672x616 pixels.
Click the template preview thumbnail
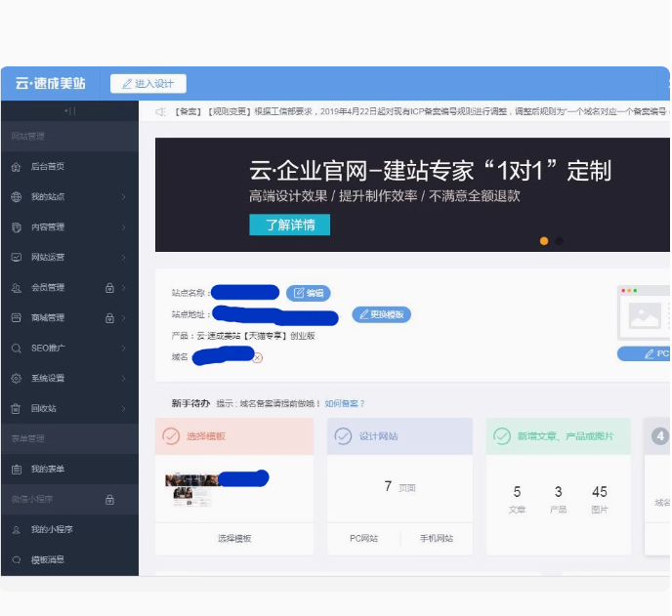pyautogui.click(x=191, y=490)
